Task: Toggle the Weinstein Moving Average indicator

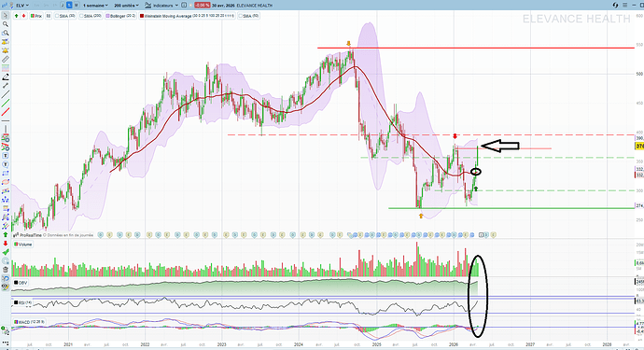Action: [188, 16]
